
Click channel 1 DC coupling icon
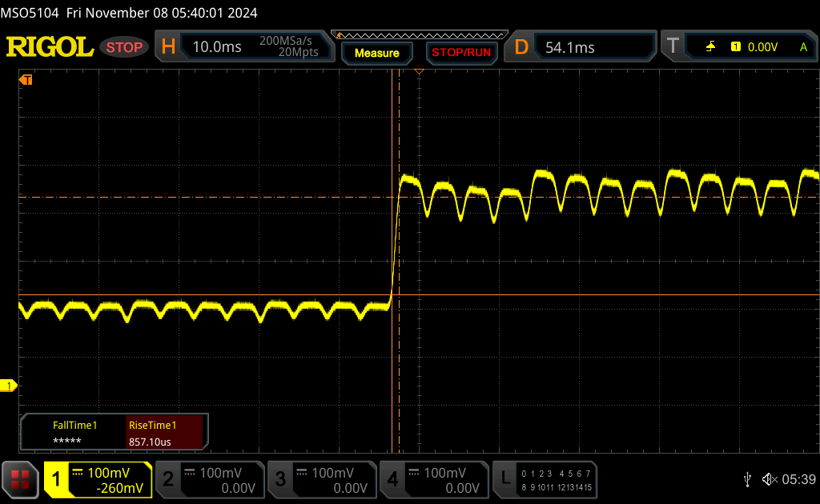(x=78, y=473)
